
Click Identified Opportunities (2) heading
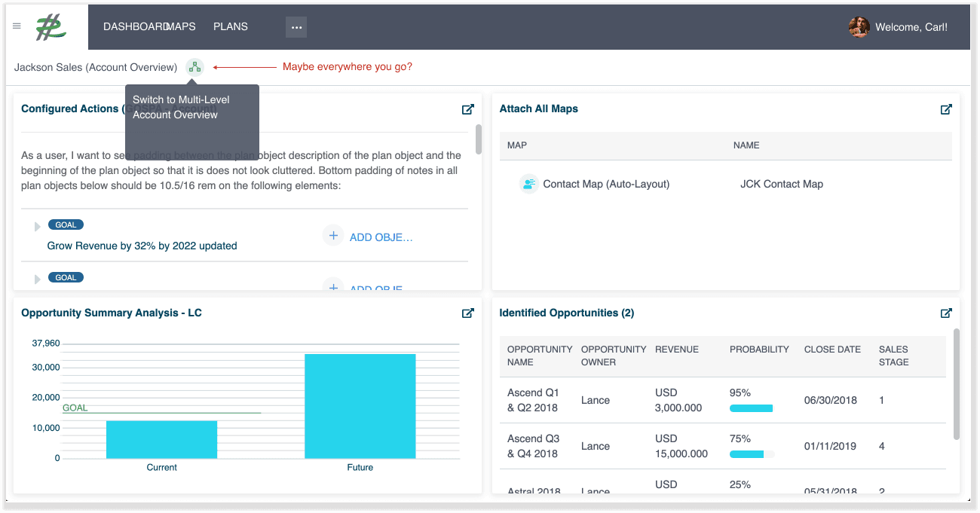[567, 313]
